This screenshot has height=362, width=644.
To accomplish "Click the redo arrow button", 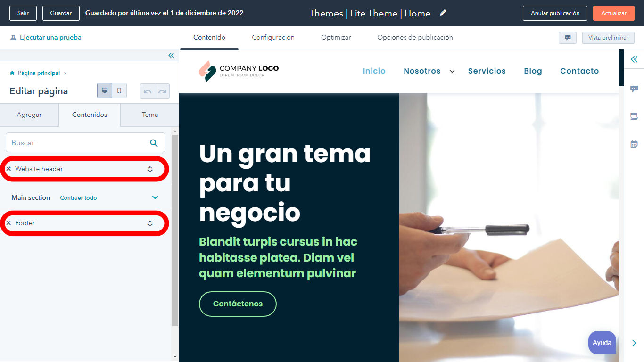I will [x=162, y=91].
